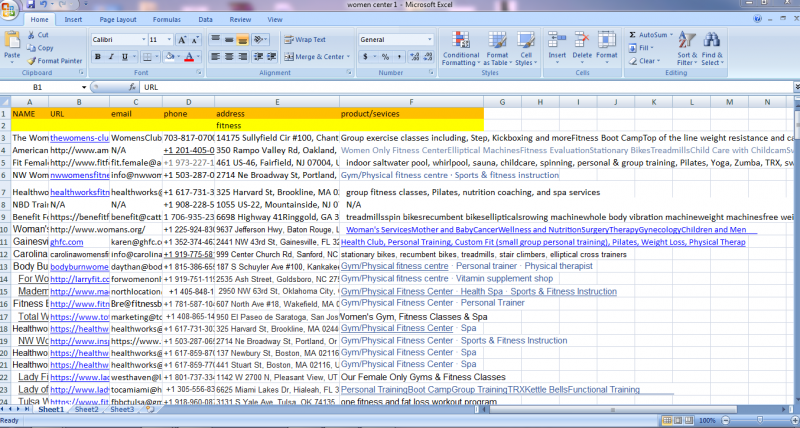Open the ghfc.com hyperlink cell
Screen dimensions: 800x428
(x=66, y=241)
